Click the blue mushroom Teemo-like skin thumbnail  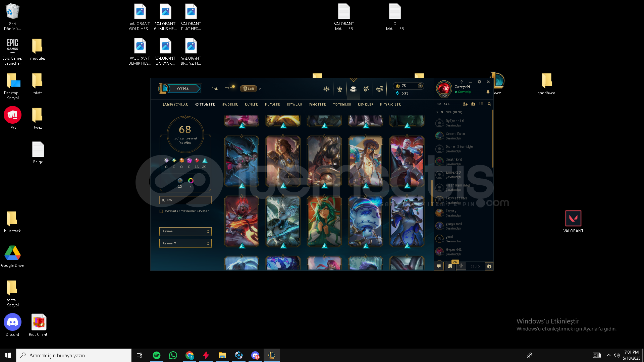(366, 222)
